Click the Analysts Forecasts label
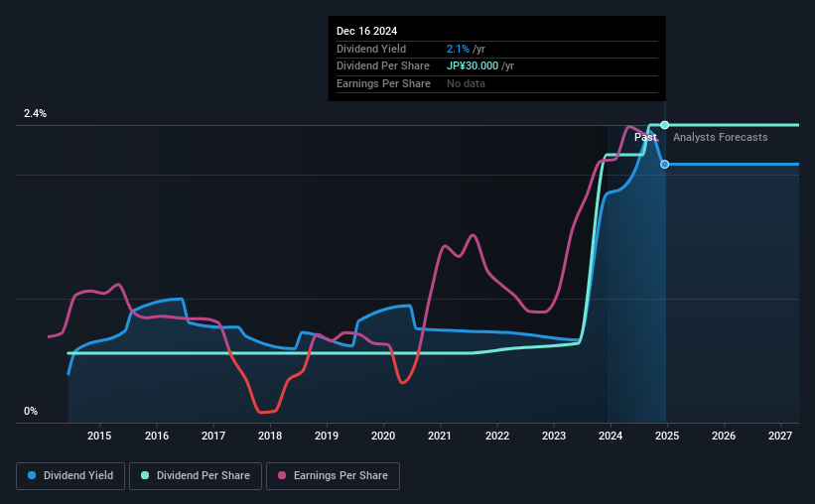Image resolution: width=815 pixels, height=504 pixels. pyautogui.click(x=721, y=137)
